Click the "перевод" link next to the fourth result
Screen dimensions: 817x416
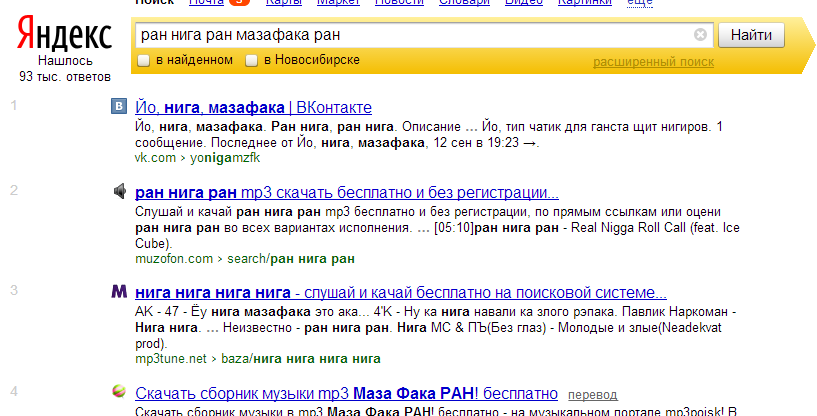click(x=592, y=395)
